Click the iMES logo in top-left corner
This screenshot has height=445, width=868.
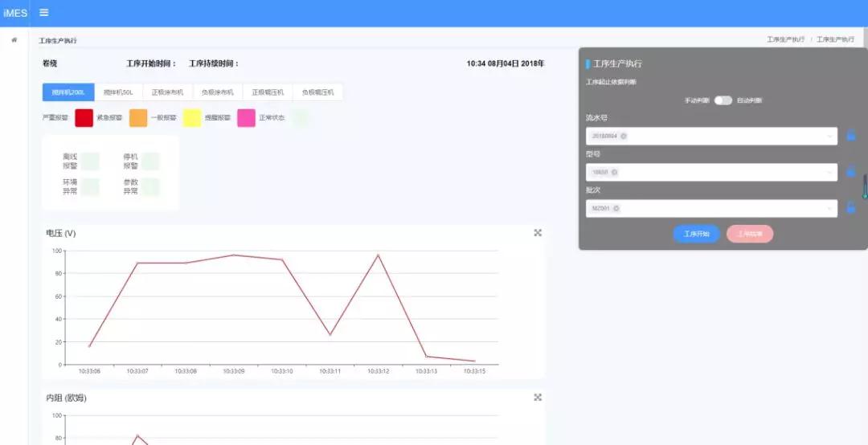tap(14, 13)
